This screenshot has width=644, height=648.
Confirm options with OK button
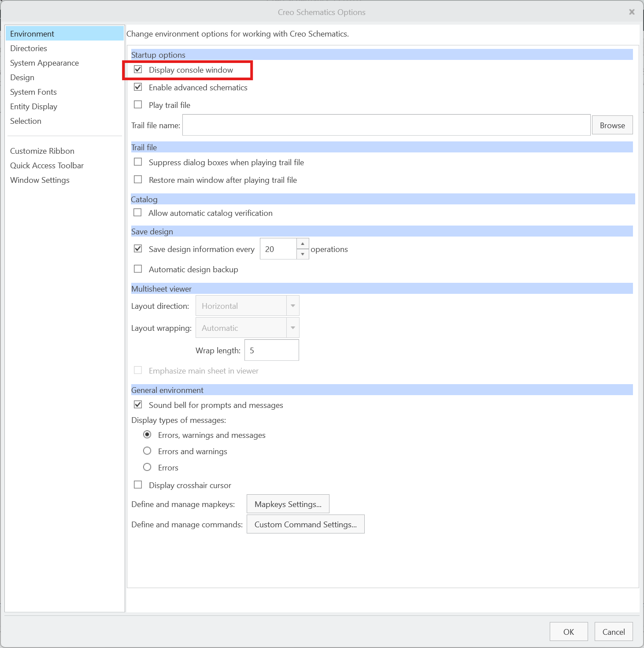pyautogui.click(x=569, y=632)
